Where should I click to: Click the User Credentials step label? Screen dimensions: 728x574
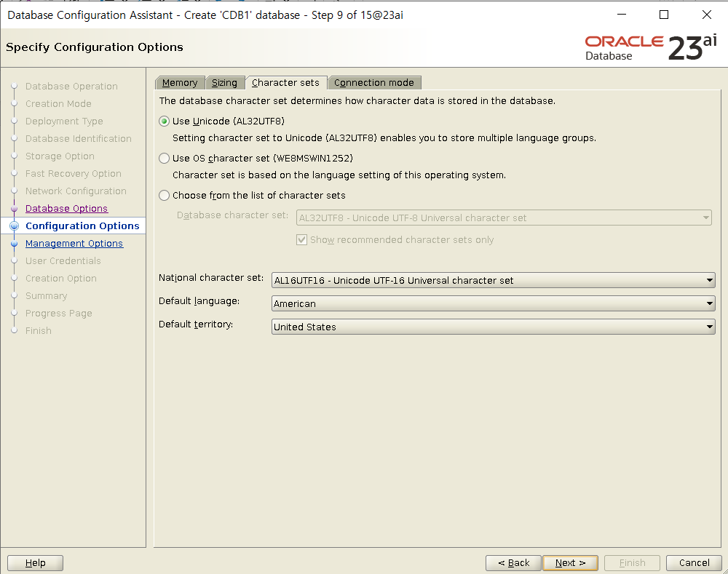tap(63, 260)
